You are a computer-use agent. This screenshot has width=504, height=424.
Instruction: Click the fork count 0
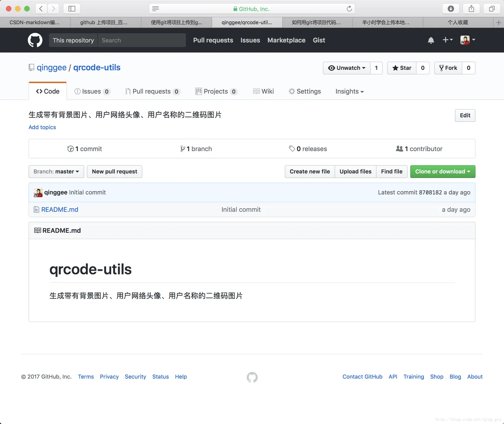pyautogui.click(x=468, y=68)
